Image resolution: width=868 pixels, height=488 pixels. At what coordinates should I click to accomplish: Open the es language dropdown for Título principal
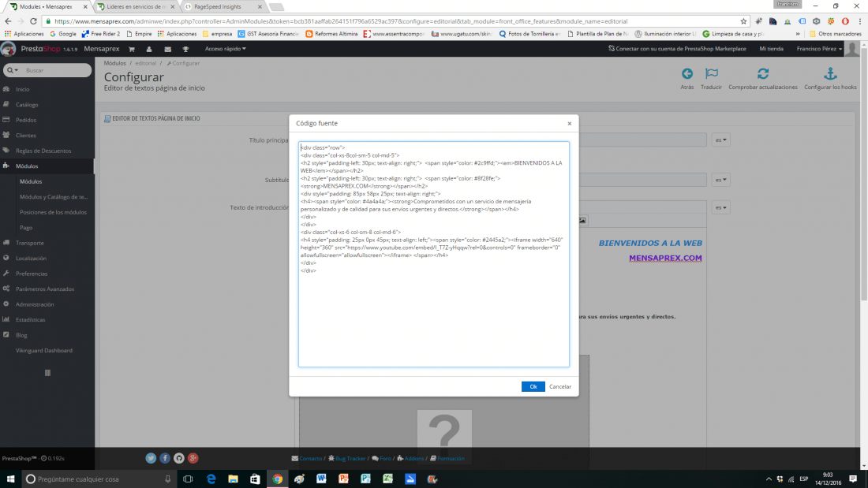720,140
